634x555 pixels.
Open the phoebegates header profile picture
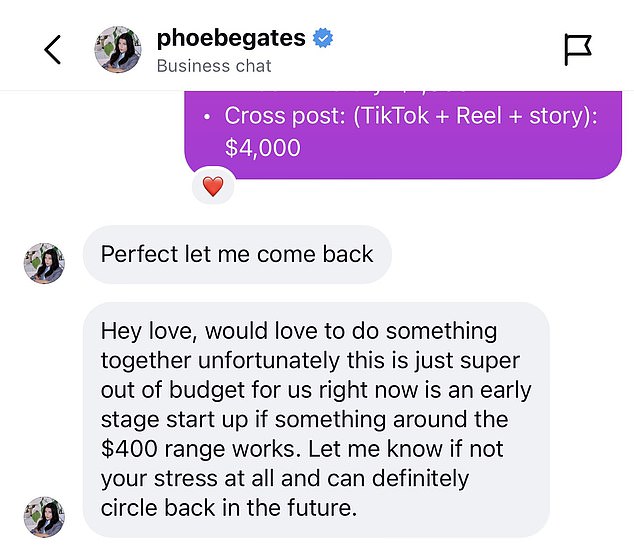click(118, 50)
